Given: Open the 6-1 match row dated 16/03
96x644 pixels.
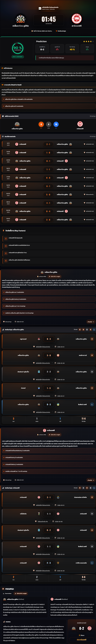Looking at the screenshot, I should [x=48, y=186].
